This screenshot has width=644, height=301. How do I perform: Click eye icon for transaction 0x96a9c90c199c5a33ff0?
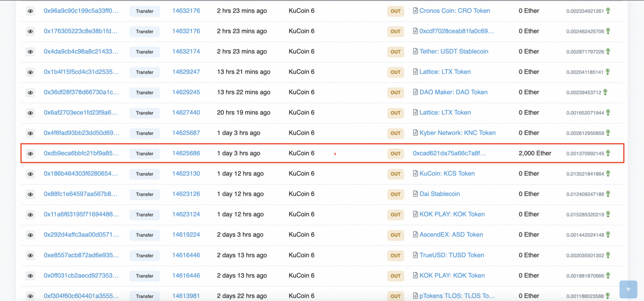(x=30, y=11)
